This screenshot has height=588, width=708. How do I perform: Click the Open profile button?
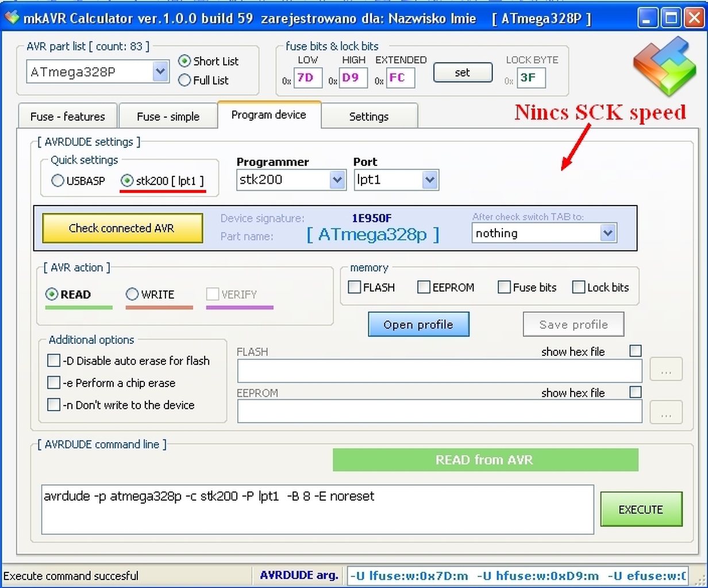pyautogui.click(x=418, y=324)
